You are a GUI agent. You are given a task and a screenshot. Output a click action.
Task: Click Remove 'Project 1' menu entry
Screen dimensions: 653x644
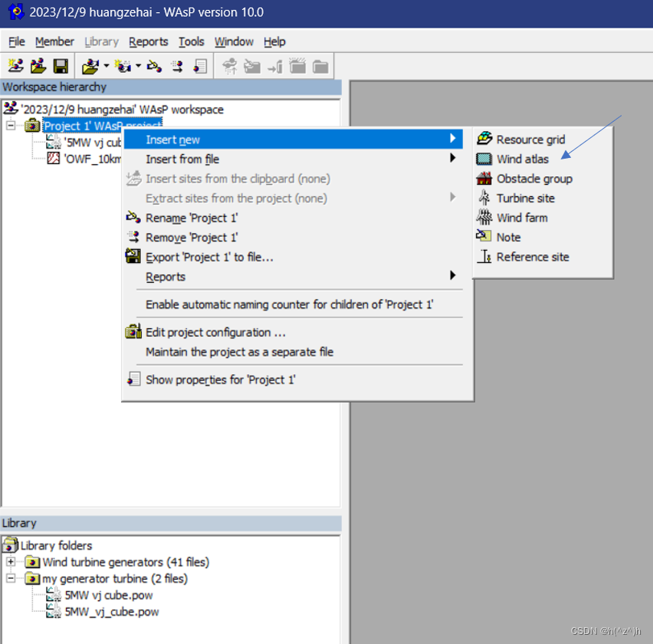(x=294, y=237)
